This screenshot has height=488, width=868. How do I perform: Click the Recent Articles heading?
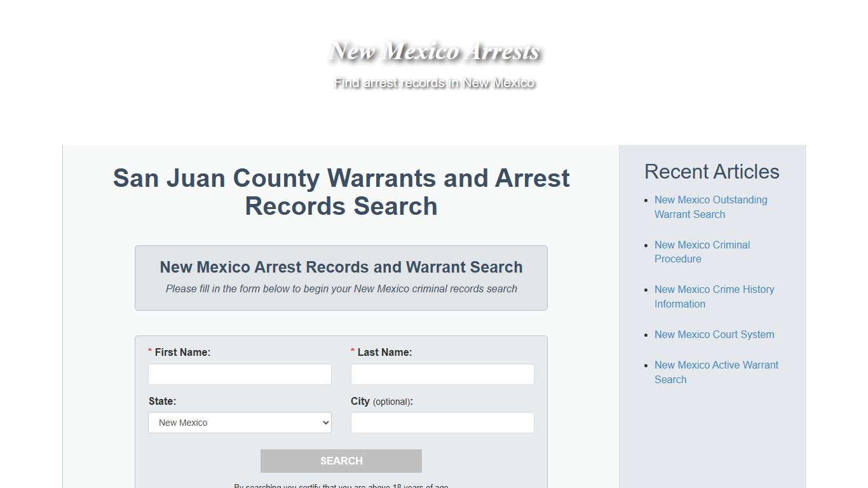712,172
